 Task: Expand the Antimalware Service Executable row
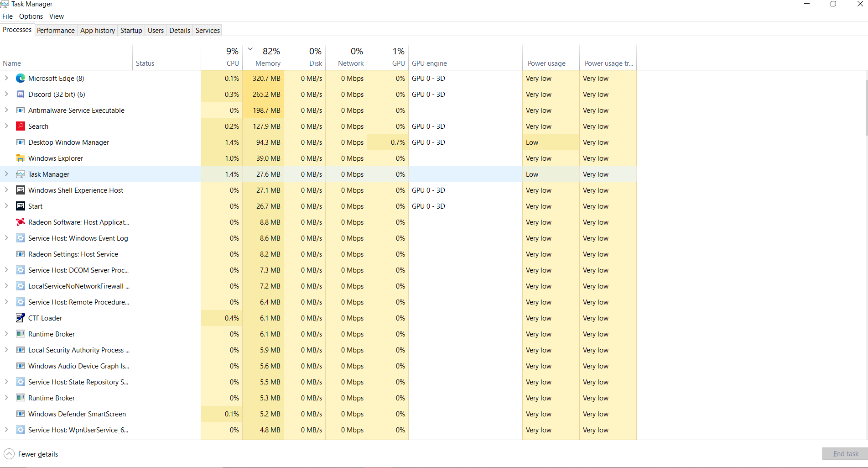pos(6,110)
